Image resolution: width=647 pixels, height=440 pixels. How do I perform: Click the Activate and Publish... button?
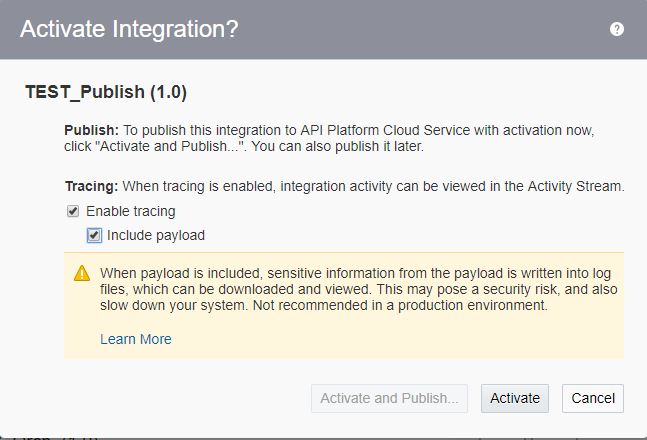tap(389, 398)
